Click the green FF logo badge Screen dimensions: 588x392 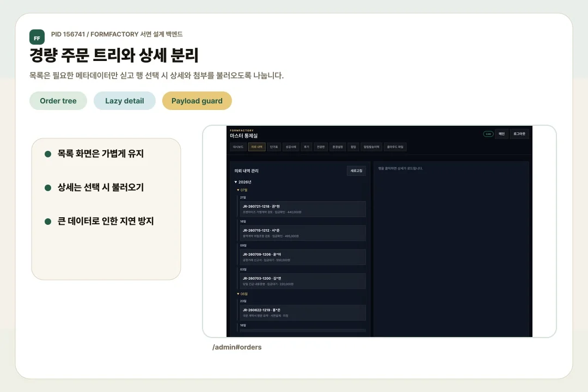click(x=37, y=37)
